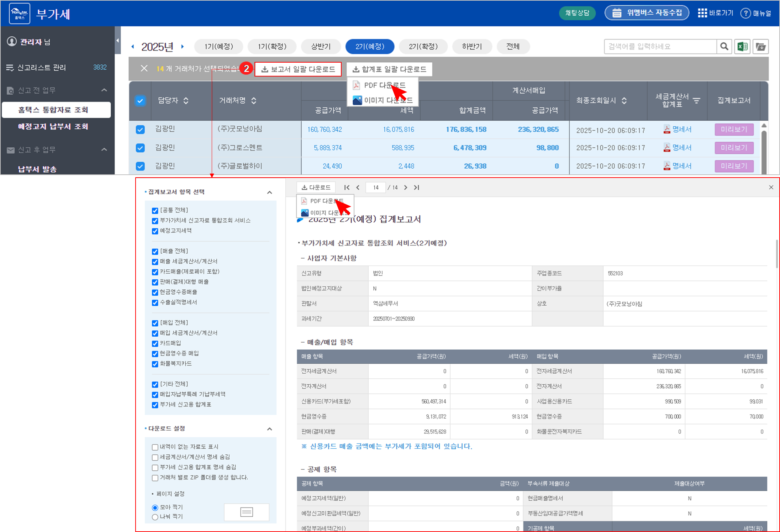Open 매뉴얼 help icon

click(x=745, y=13)
